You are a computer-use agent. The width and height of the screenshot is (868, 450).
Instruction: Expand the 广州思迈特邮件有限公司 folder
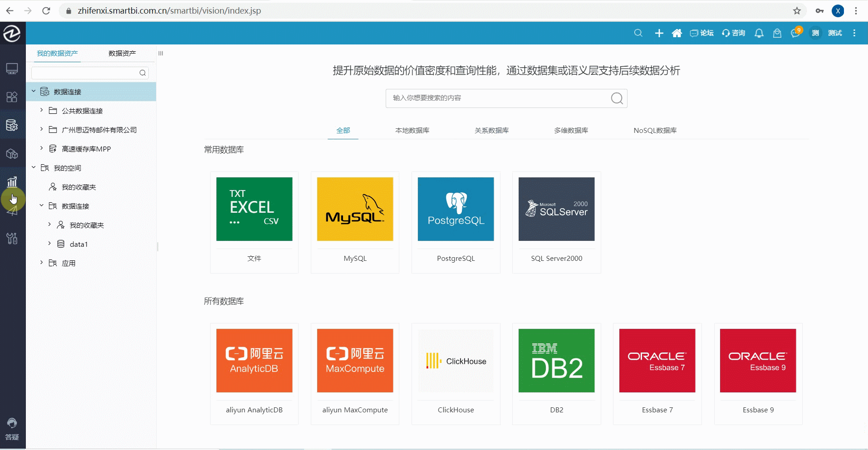click(41, 129)
